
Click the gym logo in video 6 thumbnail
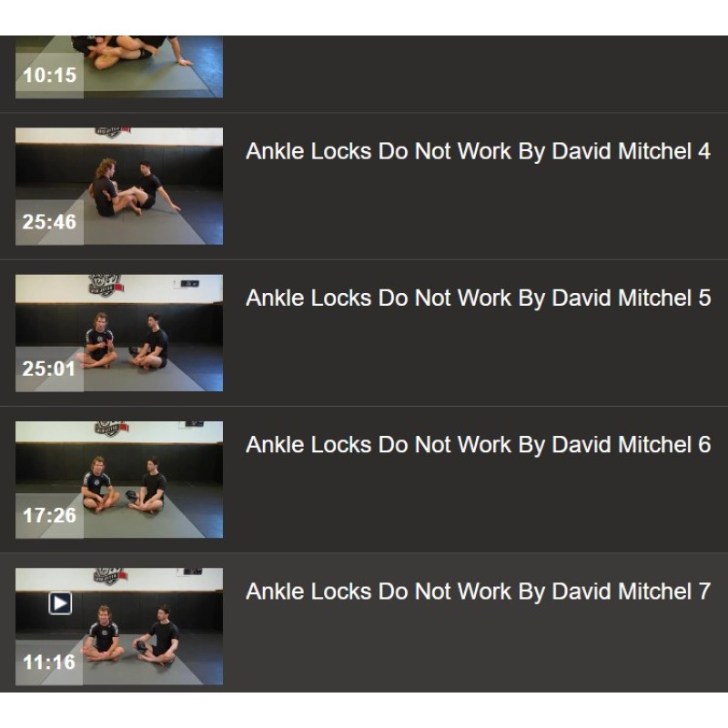pyautogui.click(x=111, y=429)
